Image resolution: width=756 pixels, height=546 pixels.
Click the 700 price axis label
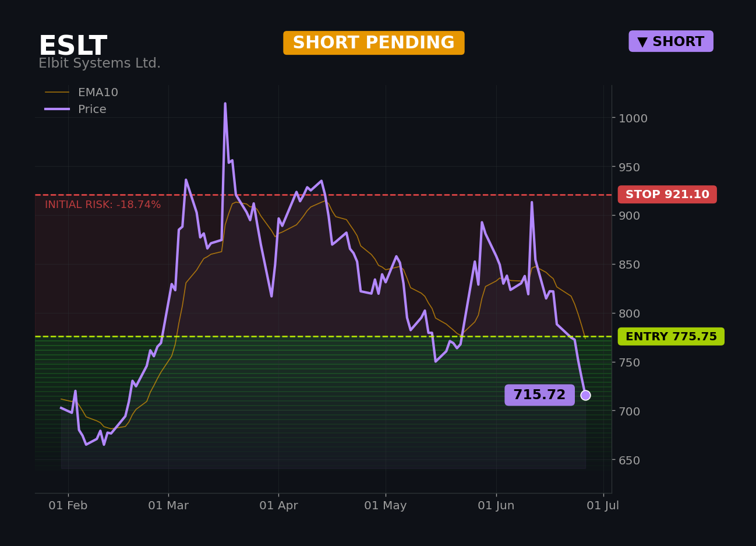click(x=629, y=411)
